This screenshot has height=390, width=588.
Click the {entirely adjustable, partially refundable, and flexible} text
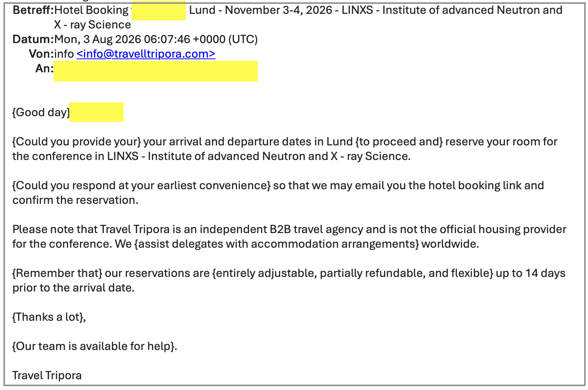[x=352, y=273]
